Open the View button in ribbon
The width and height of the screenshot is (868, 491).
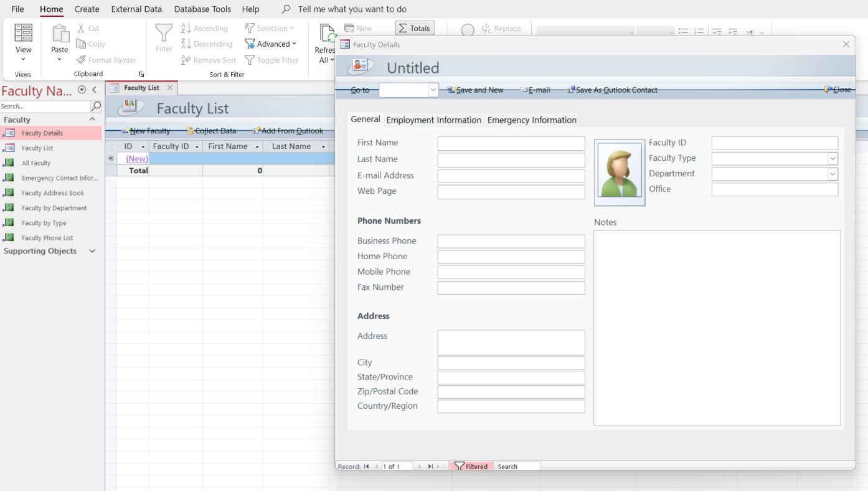23,42
